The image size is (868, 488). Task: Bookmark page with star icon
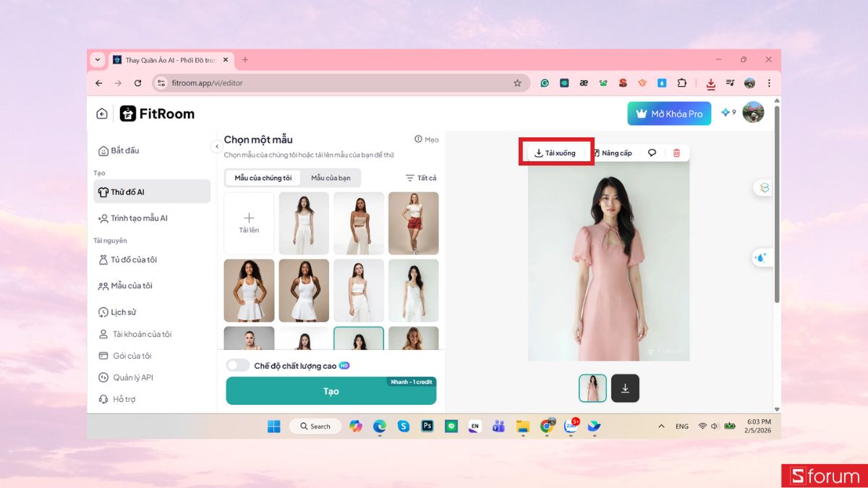pos(517,83)
